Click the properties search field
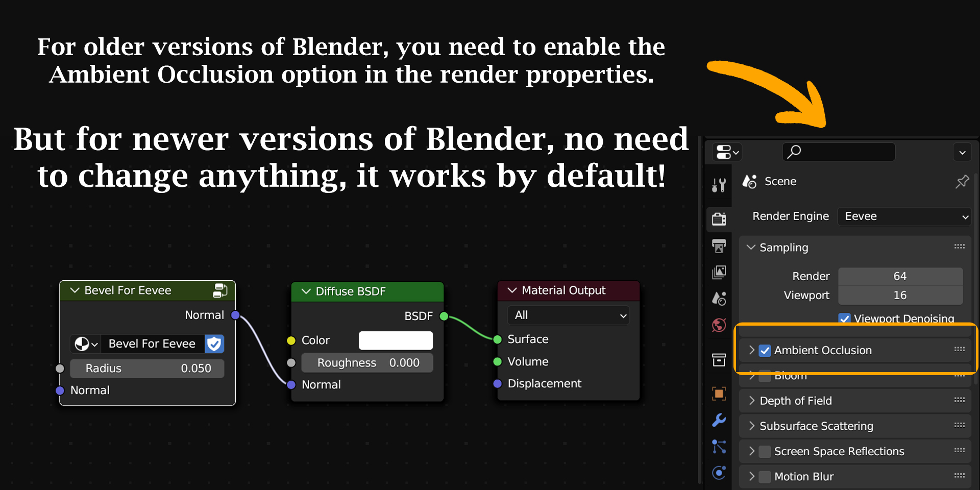 click(839, 152)
